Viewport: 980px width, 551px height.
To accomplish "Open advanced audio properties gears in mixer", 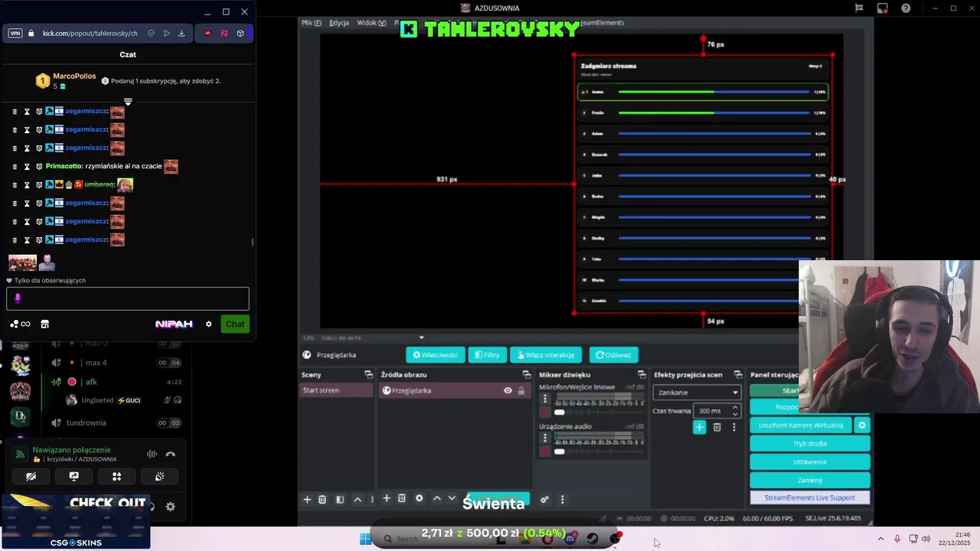I will click(544, 500).
